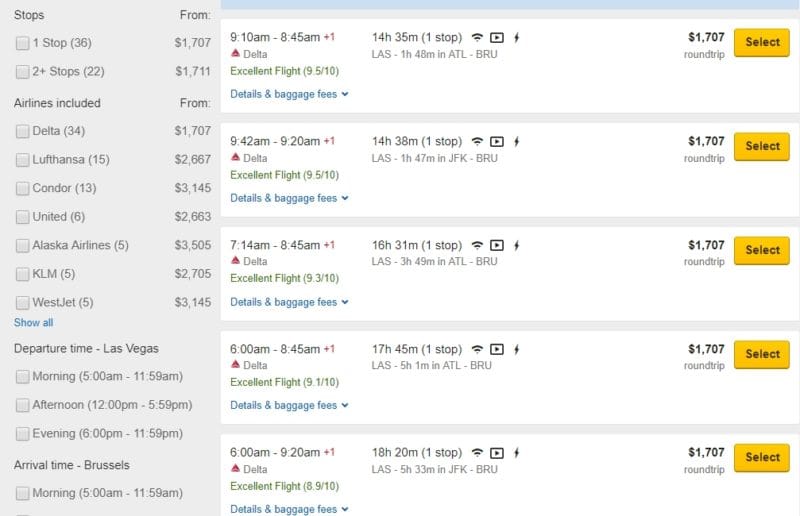Tick the Afternoon departure time checkbox

click(x=23, y=405)
